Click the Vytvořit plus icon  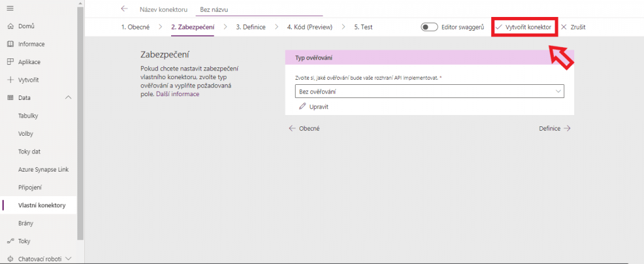(x=10, y=80)
